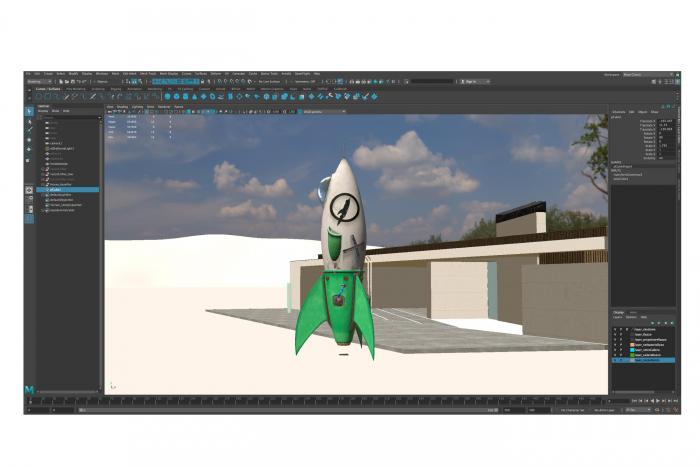Open the menu set dropdown at top-left

coord(40,81)
